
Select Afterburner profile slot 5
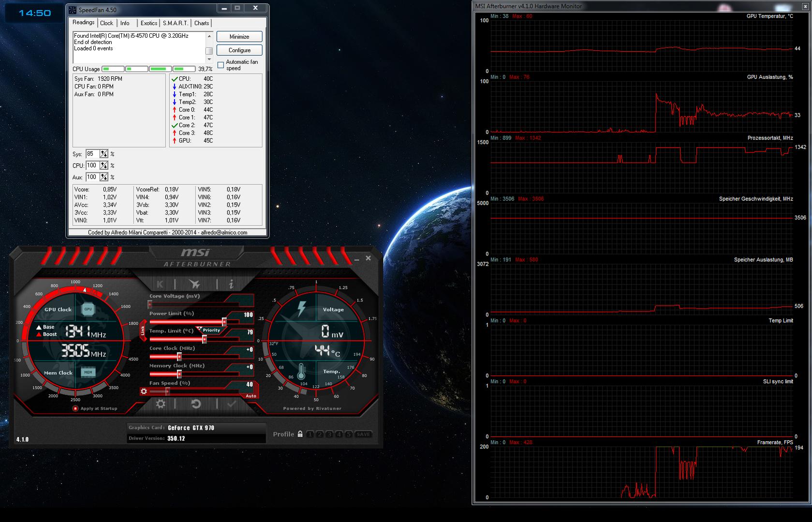348,434
